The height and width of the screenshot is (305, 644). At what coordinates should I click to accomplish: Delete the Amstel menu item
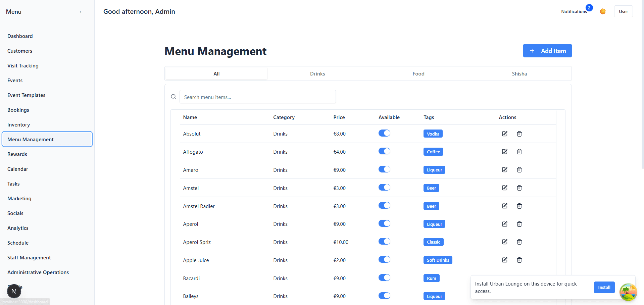tap(519, 188)
